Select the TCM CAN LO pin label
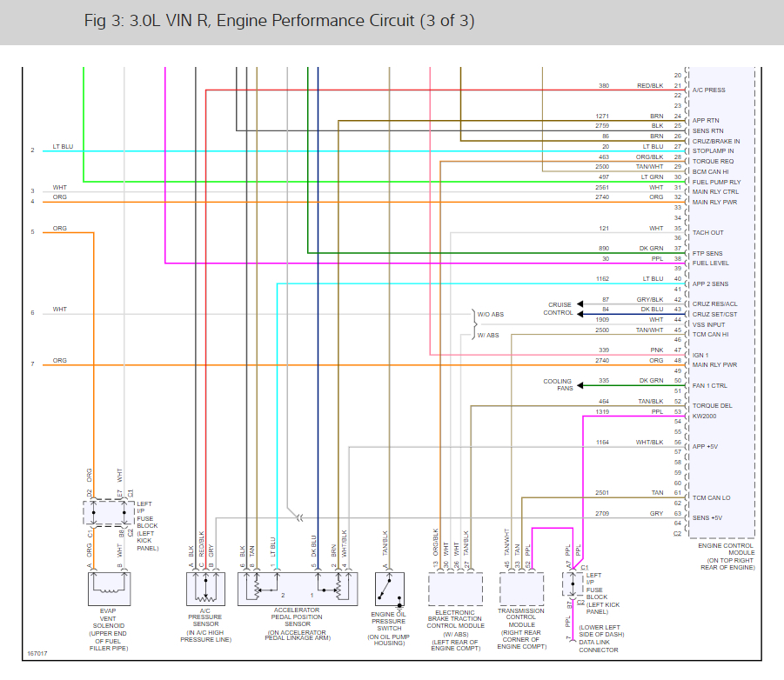The image size is (784, 680). [x=711, y=497]
